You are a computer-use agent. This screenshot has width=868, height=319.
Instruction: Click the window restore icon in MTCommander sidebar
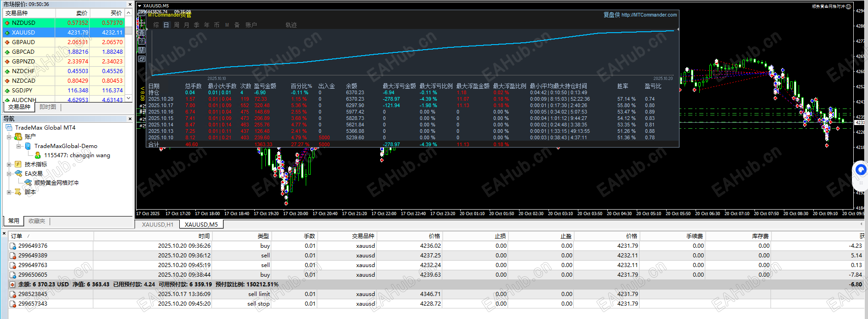coord(142,59)
